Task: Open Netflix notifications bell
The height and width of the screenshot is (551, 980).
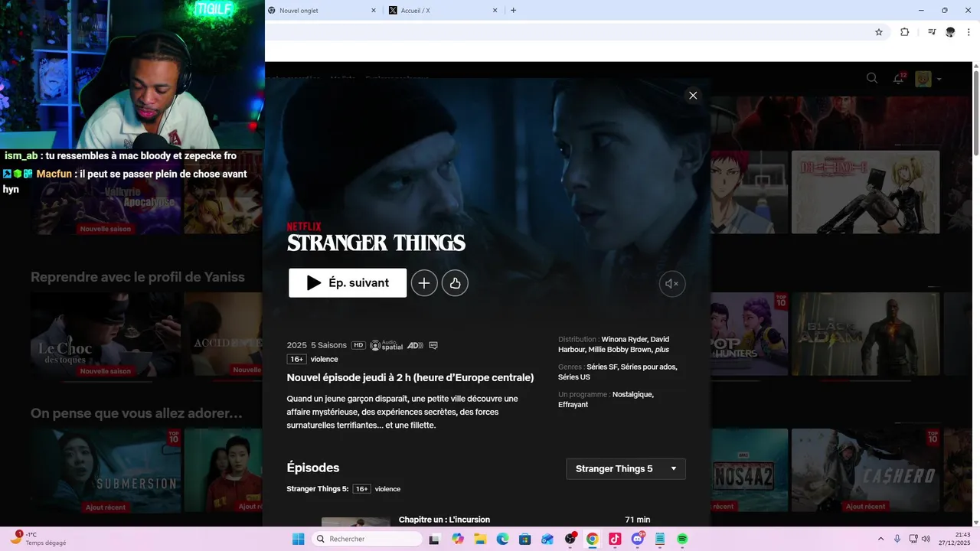Action: 899,78
